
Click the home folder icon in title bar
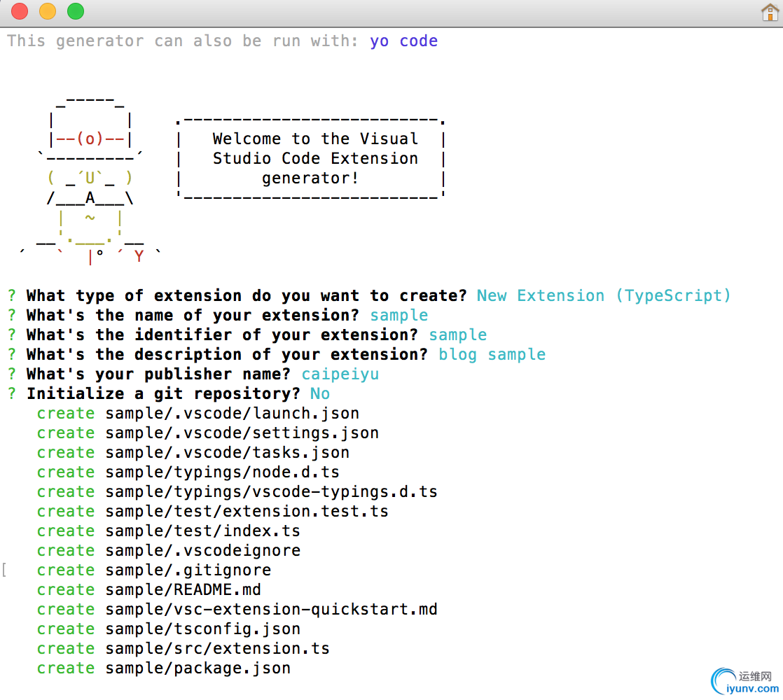[769, 12]
